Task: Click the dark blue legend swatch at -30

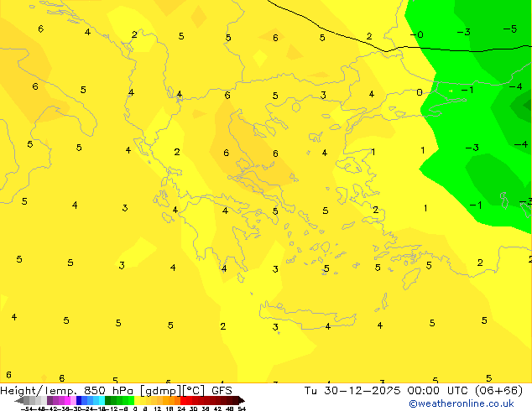Action: point(79,400)
